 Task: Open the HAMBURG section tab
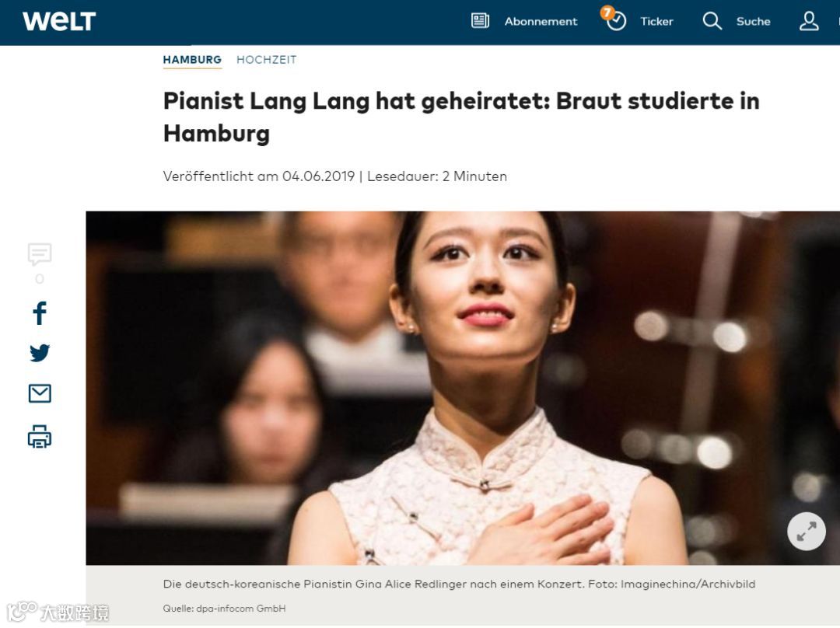192,60
